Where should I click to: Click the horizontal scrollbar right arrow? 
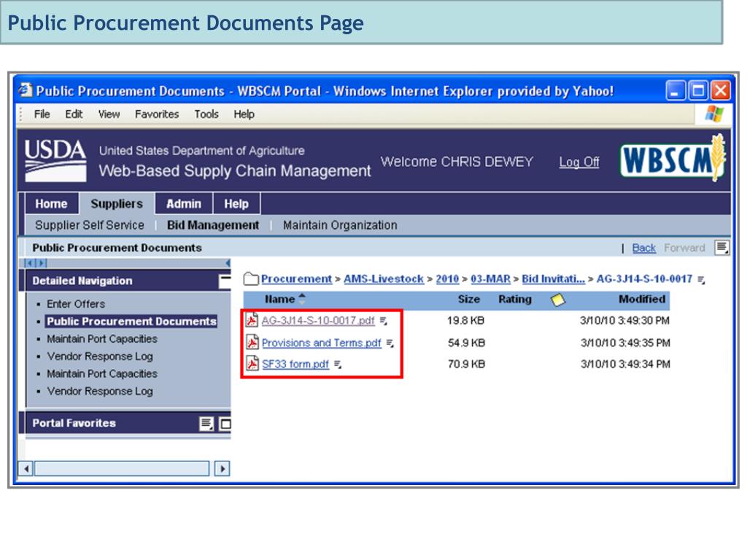pyautogui.click(x=222, y=469)
